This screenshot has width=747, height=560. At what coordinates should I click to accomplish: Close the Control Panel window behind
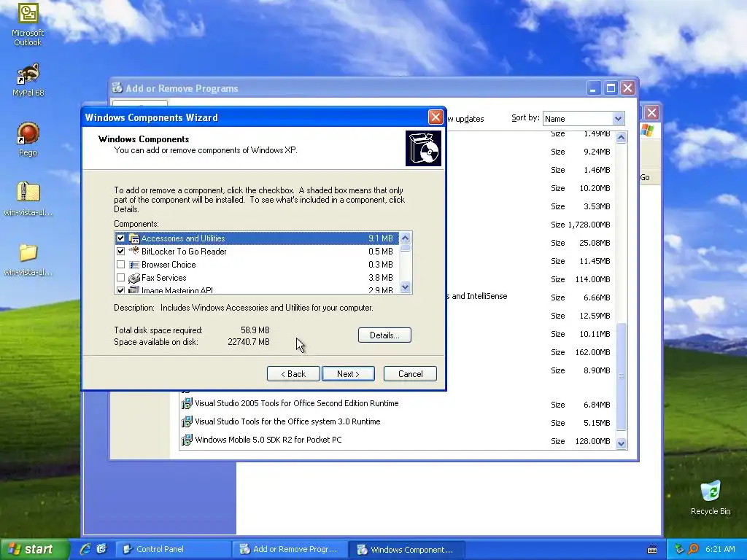point(651,113)
